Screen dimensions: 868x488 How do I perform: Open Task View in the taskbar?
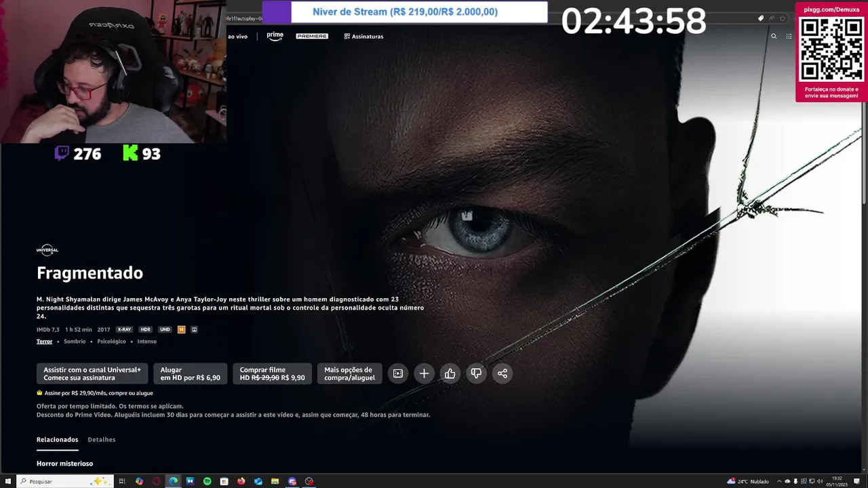click(x=122, y=481)
